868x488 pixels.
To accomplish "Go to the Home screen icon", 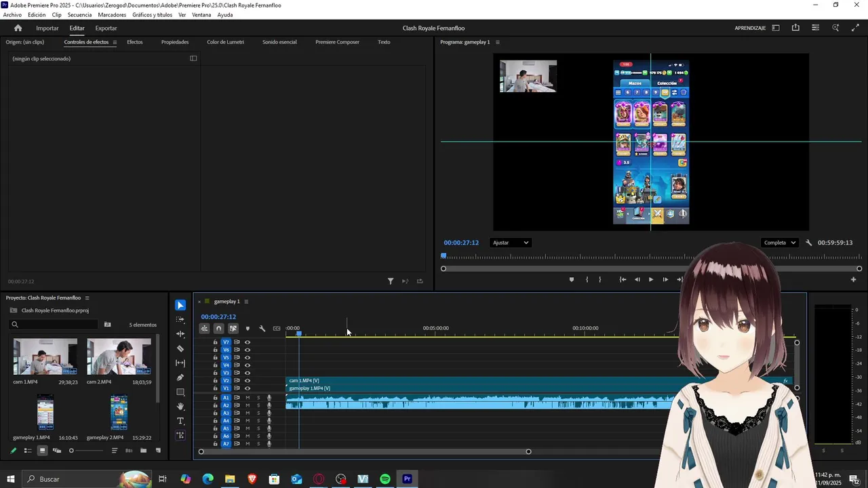I will [x=18, y=28].
